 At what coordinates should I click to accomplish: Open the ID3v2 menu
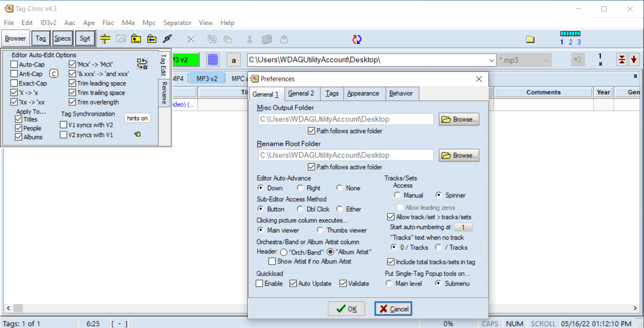(48, 23)
